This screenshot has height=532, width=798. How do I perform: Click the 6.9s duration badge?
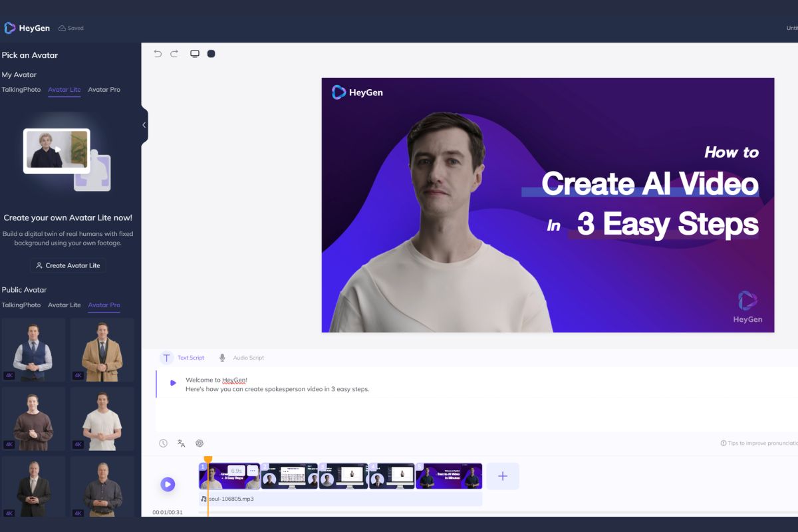pyautogui.click(x=236, y=470)
